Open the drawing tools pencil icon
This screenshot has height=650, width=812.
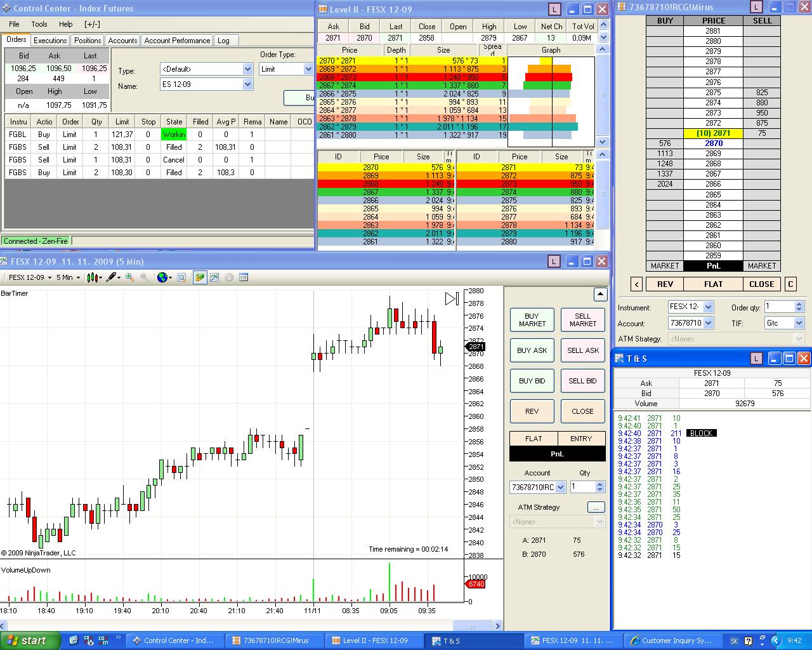click(x=114, y=277)
